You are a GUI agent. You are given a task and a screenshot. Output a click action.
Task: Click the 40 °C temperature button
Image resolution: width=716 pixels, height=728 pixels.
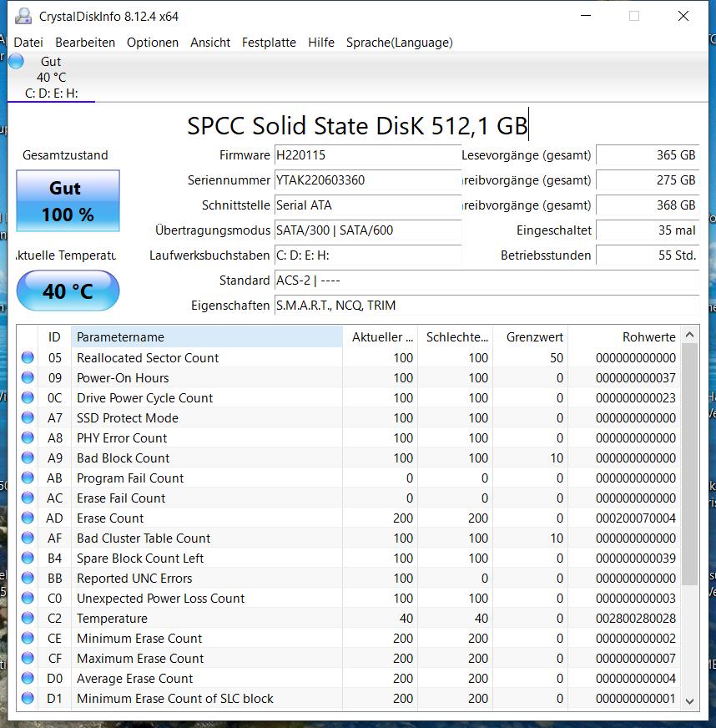pos(68,291)
